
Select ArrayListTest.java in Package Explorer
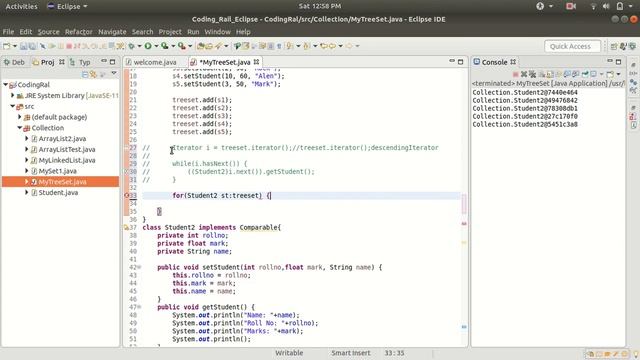click(67, 149)
